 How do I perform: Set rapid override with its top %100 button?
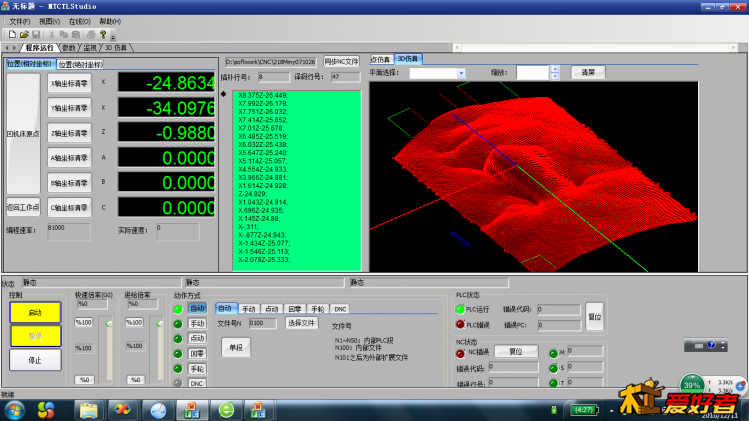(84, 323)
